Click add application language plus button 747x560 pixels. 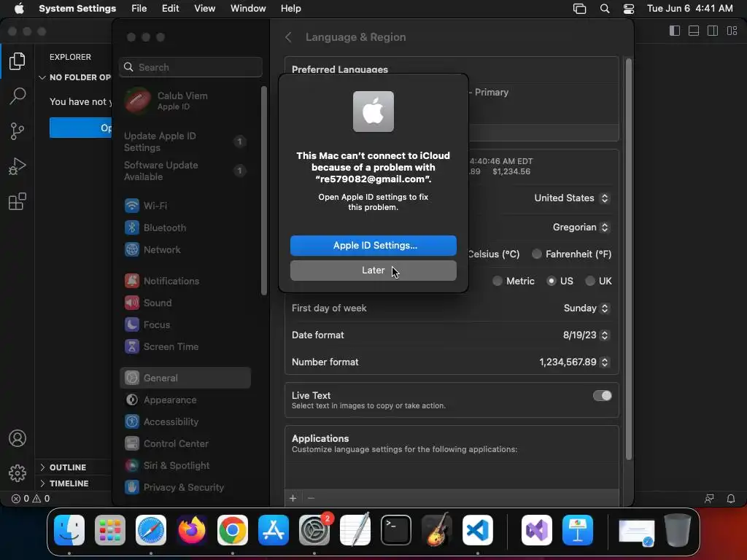click(293, 498)
